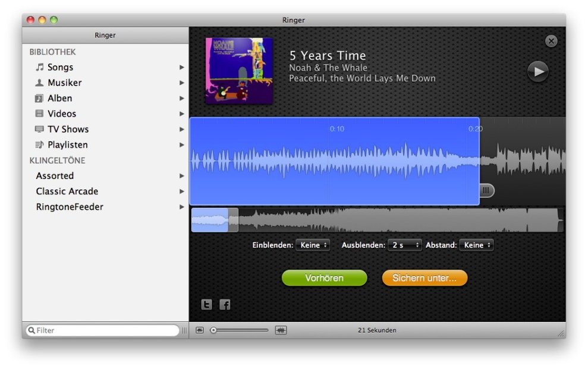
Task: Click the 21 Sekunden duration status text
Action: point(377,330)
